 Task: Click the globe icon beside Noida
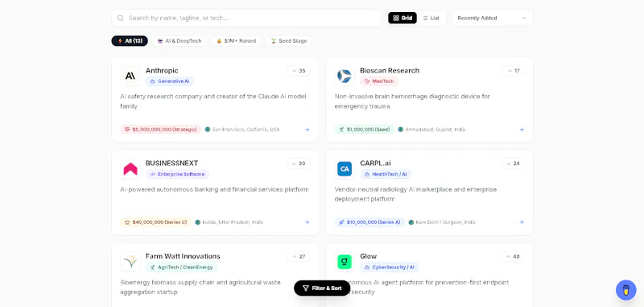coord(197,222)
